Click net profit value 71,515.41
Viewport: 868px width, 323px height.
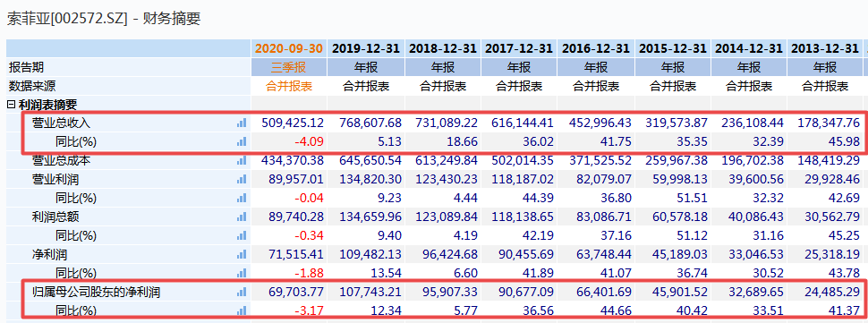(297, 254)
